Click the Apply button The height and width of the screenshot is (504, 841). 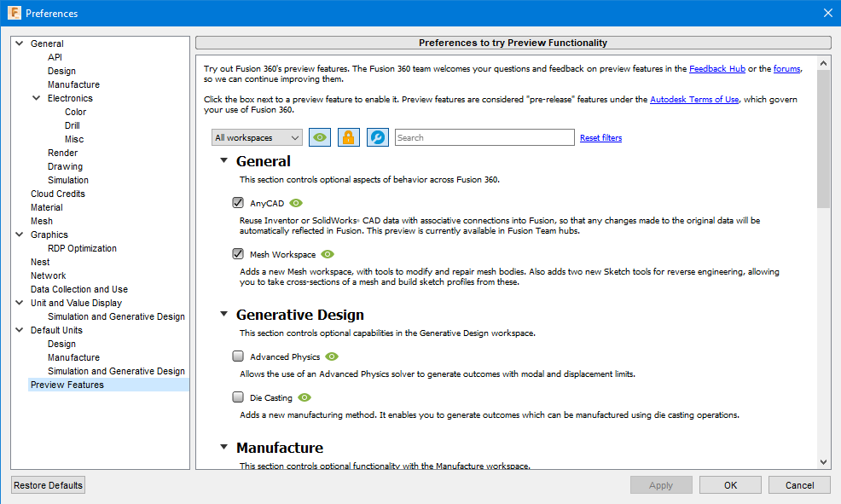click(661, 485)
